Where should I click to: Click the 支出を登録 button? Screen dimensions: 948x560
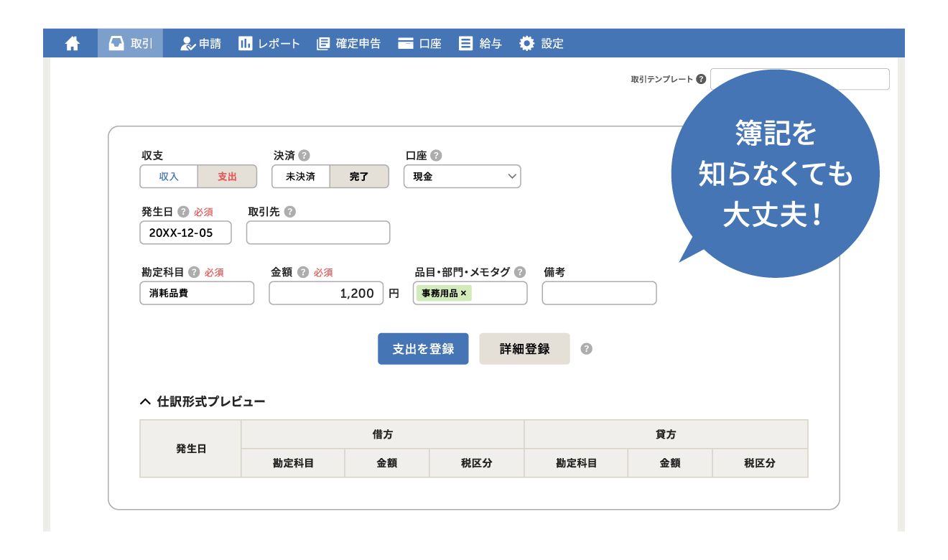pyautogui.click(x=423, y=349)
